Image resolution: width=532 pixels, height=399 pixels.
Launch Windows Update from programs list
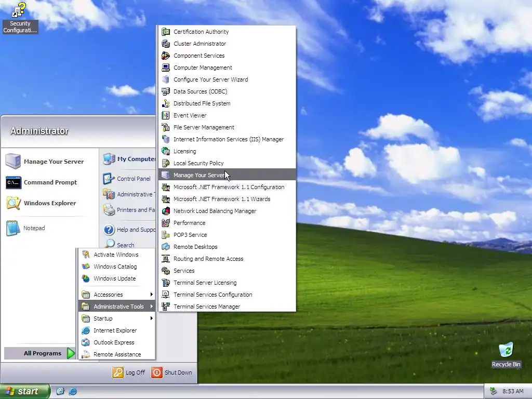click(117, 278)
